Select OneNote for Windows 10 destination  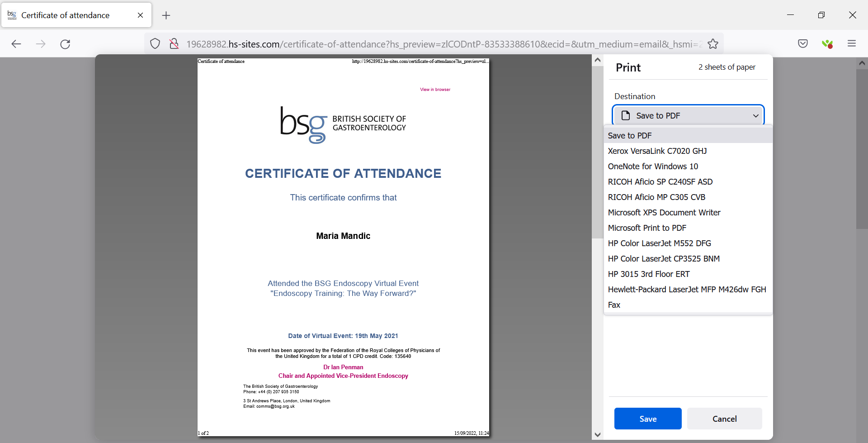point(688,167)
